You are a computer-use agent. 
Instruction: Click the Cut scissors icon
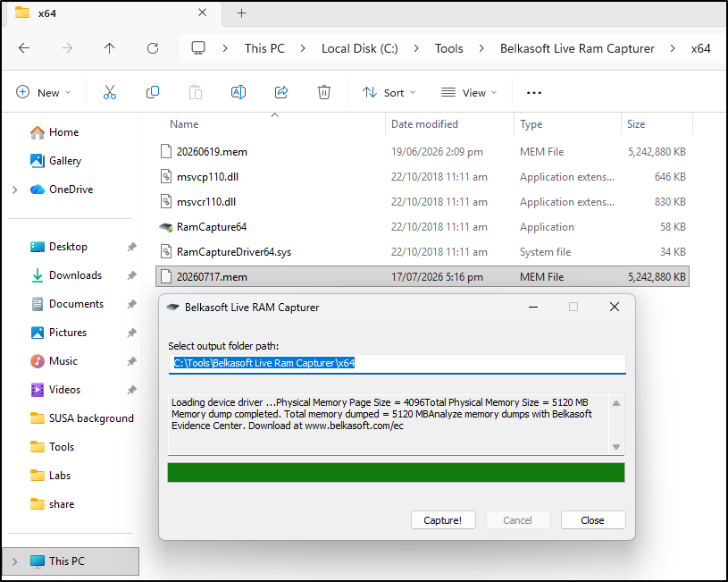tap(110, 92)
